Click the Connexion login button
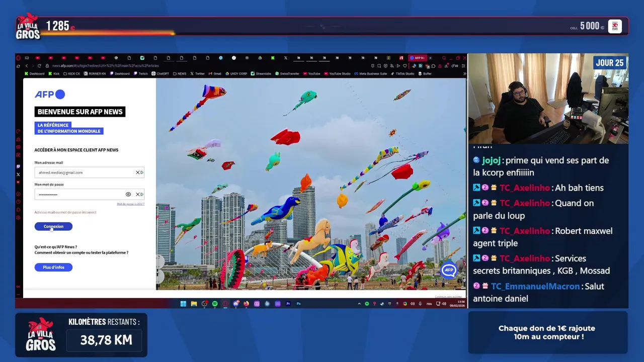 (53, 226)
